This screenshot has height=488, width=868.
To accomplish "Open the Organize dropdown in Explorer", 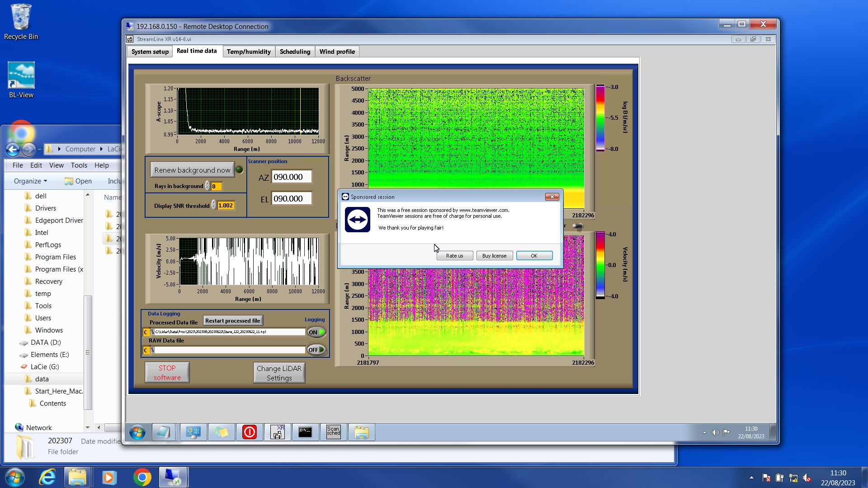I will point(30,181).
